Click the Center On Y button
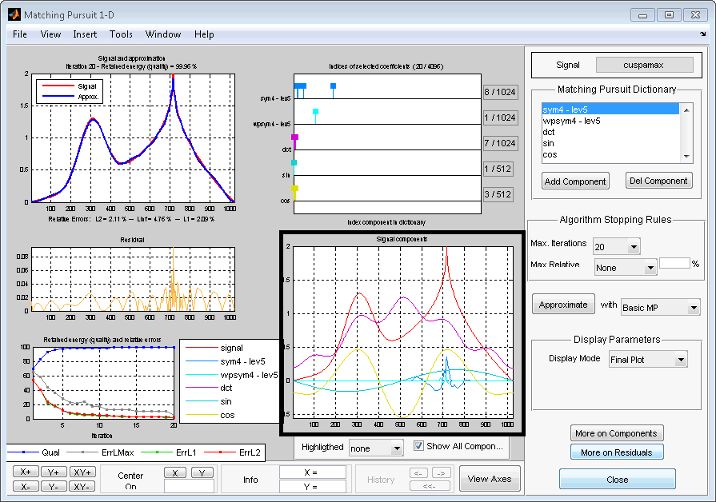This screenshot has height=502, width=716. point(202,472)
